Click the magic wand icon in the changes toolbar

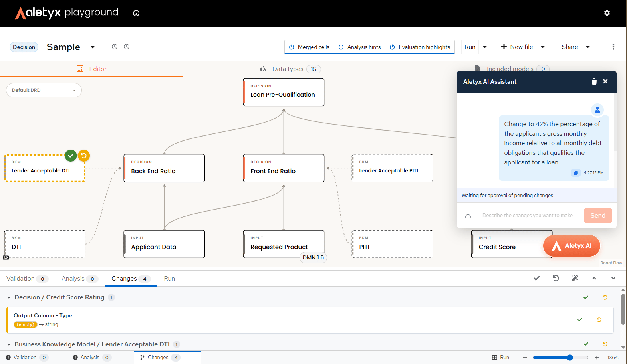[x=575, y=278]
